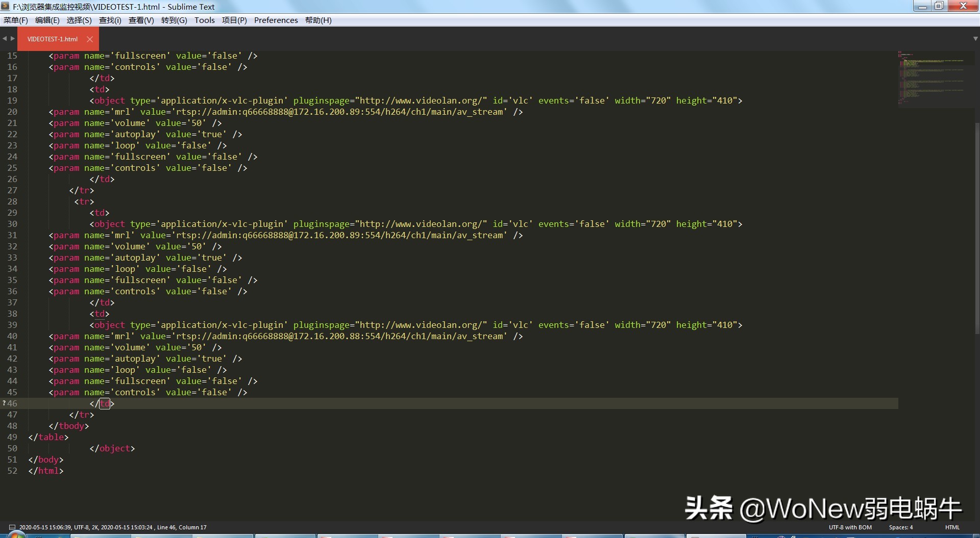Open the Spaces: 4 indentation menu
The image size is (980, 538).
tap(900, 527)
